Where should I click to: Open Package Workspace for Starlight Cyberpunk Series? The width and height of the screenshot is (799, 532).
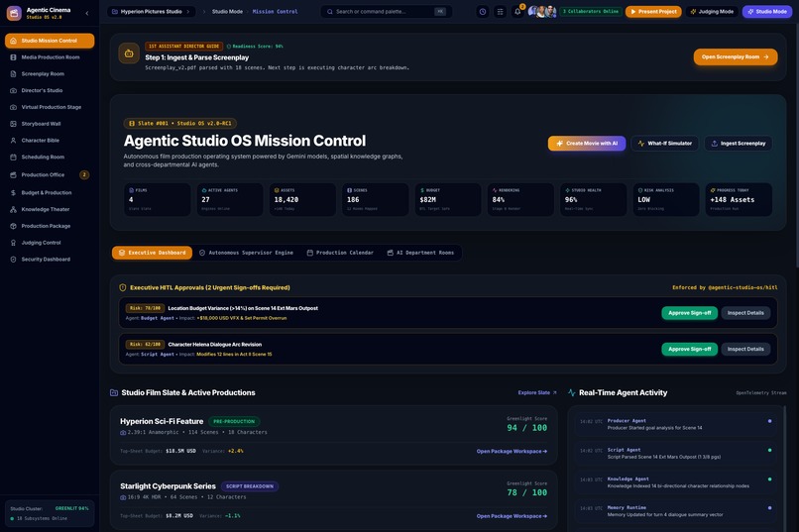(x=512, y=516)
